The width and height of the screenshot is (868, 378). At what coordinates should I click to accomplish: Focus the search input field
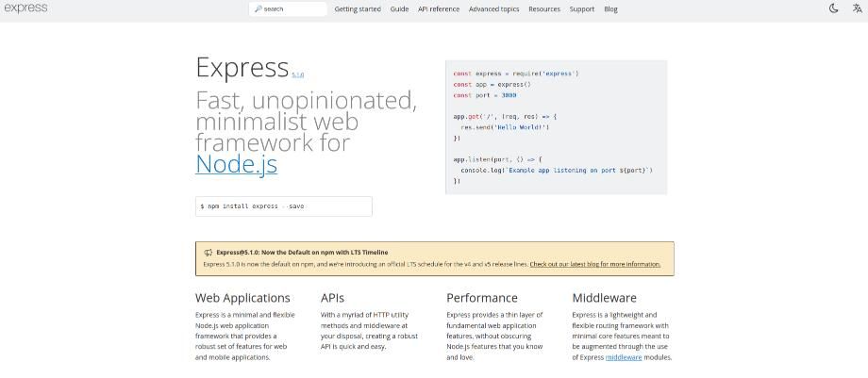tap(292, 9)
